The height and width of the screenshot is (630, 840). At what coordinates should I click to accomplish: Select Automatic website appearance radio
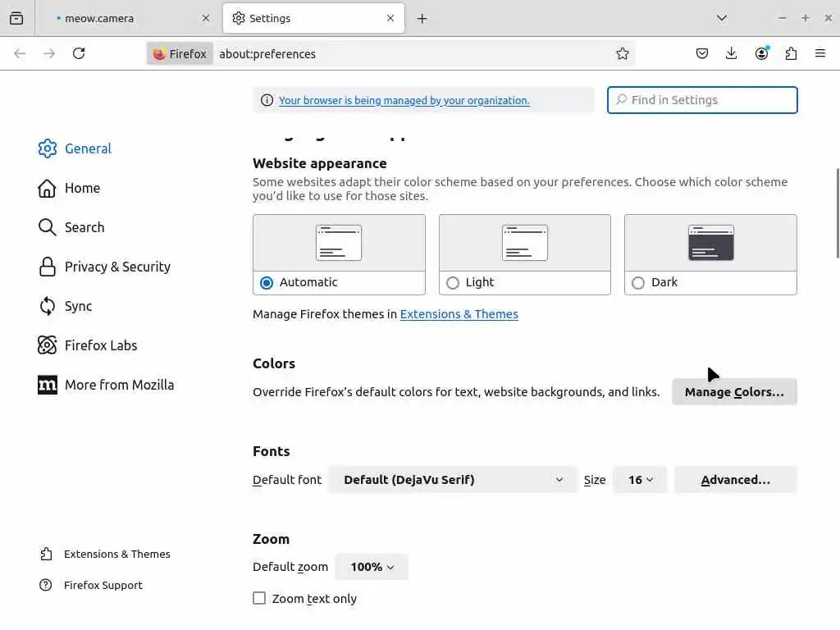coord(267,282)
